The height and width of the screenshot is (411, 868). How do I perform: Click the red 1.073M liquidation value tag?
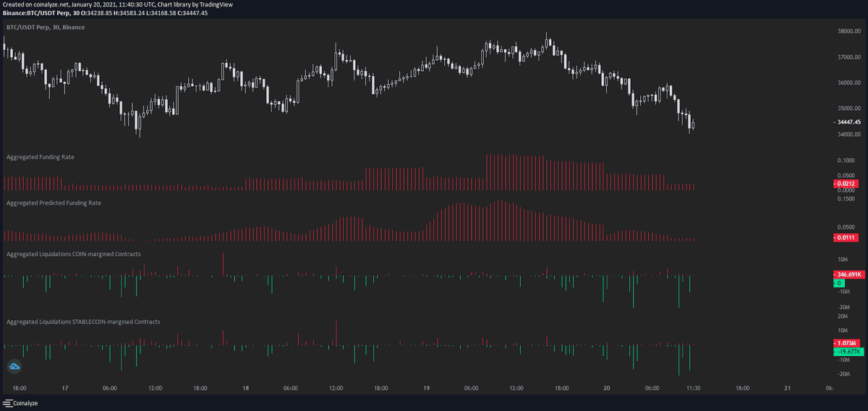[x=846, y=343]
